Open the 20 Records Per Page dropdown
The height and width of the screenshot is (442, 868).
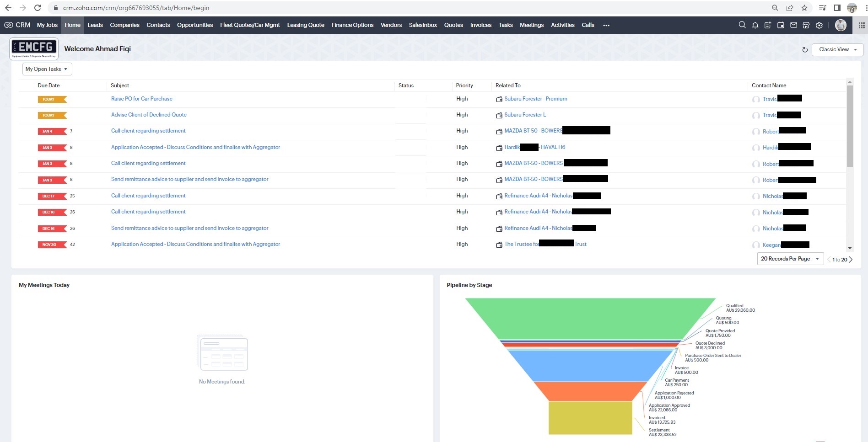(x=790, y=259)
